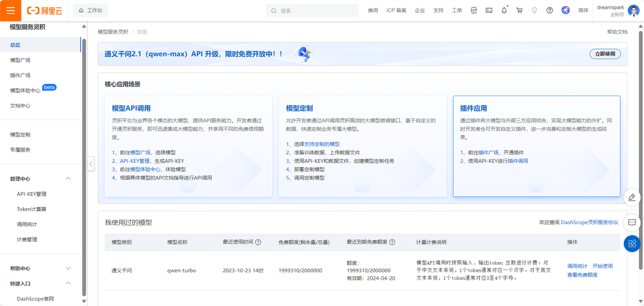Click the floating pencil feedback icon

coord(632,197)
